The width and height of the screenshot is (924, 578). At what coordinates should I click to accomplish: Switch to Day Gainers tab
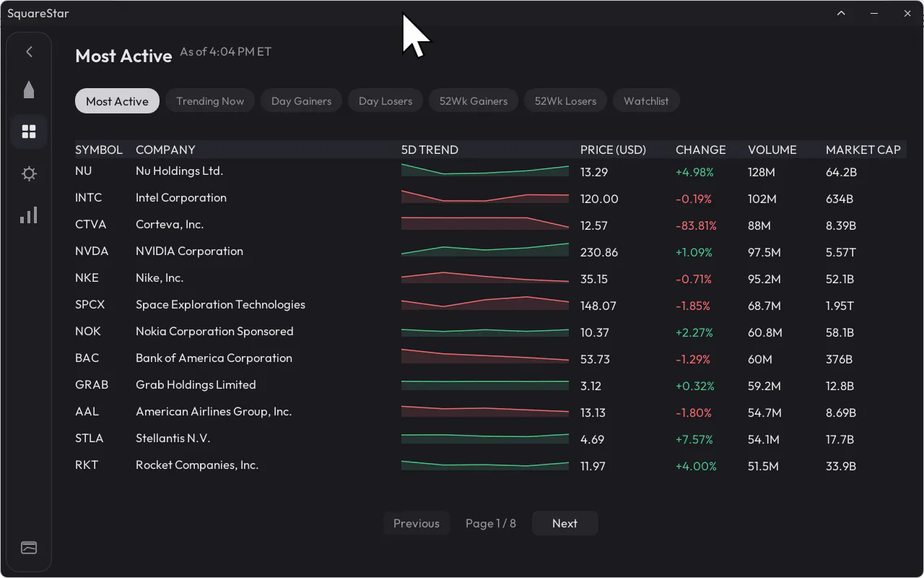[x=301, y=101]
